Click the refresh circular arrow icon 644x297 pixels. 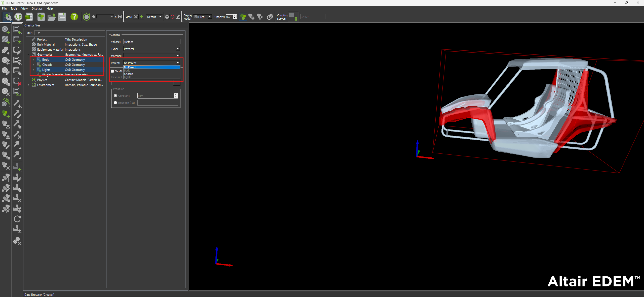tap(17, 219)
